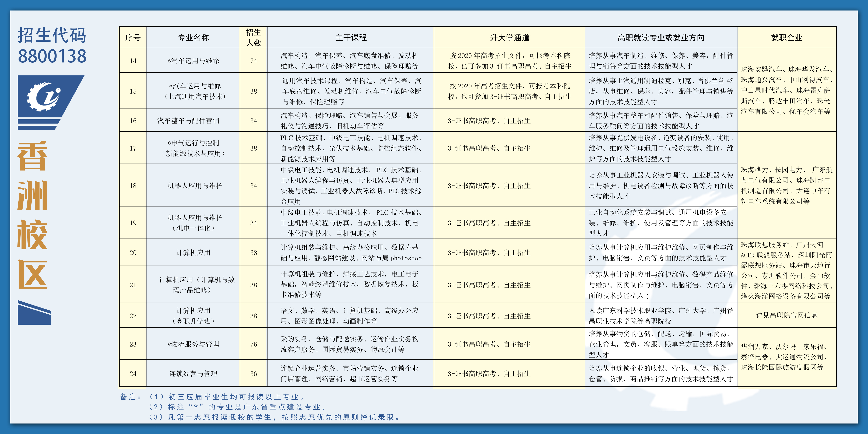This screenshot has width=868, height=434.
Task: Select 计算机应用 in row 20
Action: pos(193,252)
